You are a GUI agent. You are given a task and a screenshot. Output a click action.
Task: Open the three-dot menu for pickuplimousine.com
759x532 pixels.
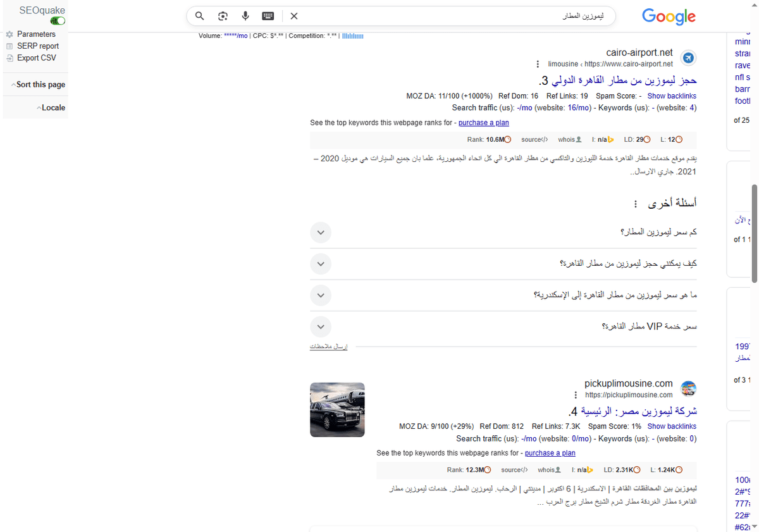[575, 395]
